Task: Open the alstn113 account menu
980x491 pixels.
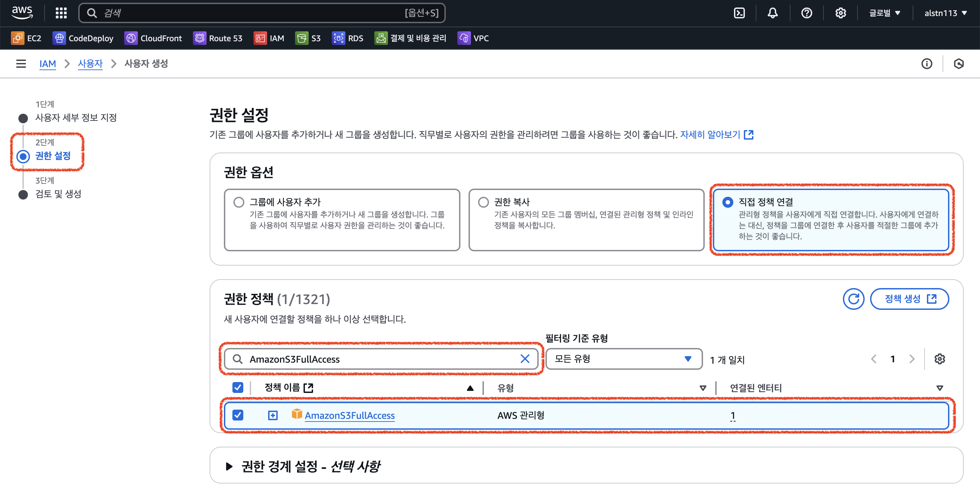Action: click(x=945, y=13)
